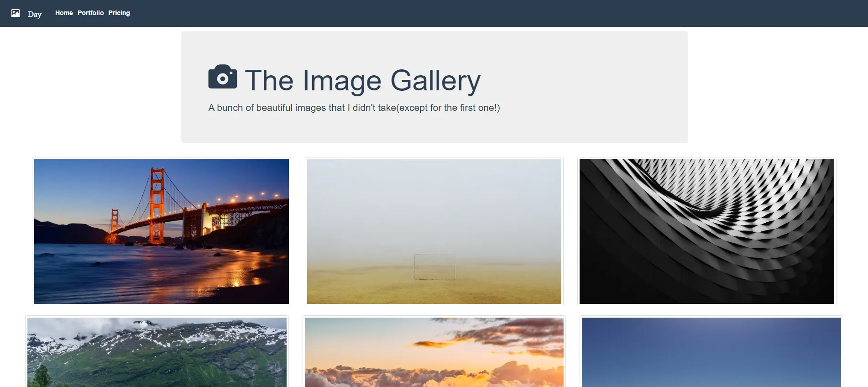The image size is (868, 387).
Task: Open the orange sunset clouds picture
Action: click(434, 352)
